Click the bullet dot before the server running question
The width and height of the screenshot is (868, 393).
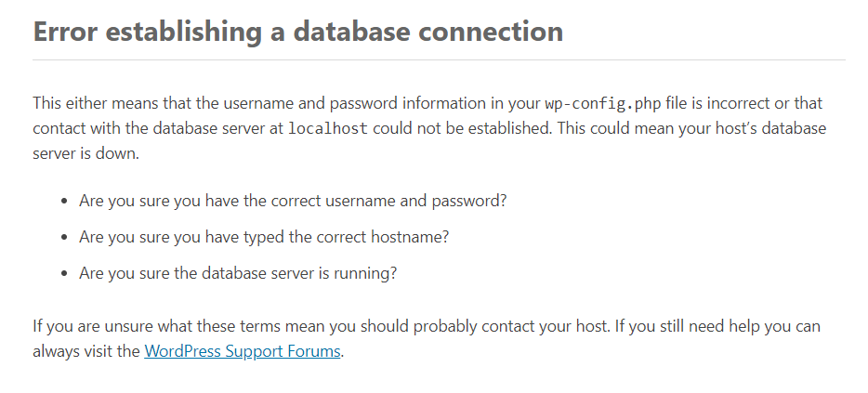[x=65, y=274]
